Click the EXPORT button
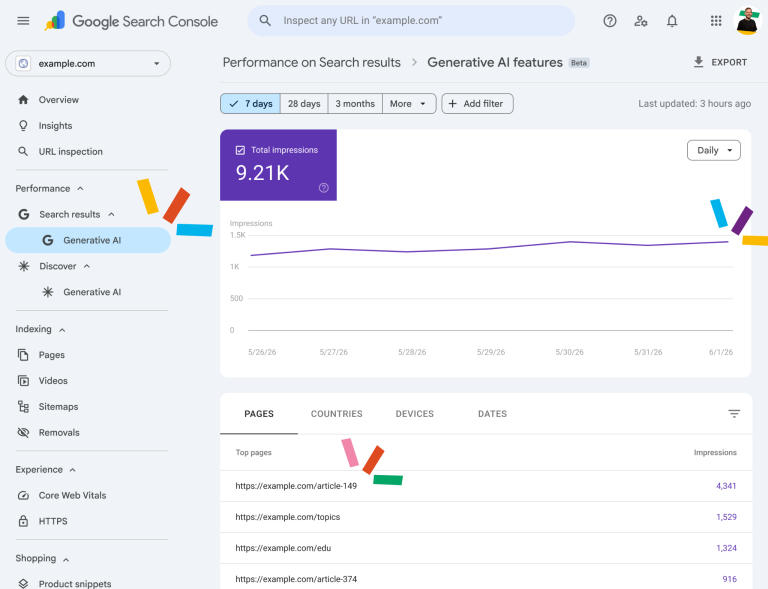This screenshot has height=589, width=768. (x=720, y=62)
